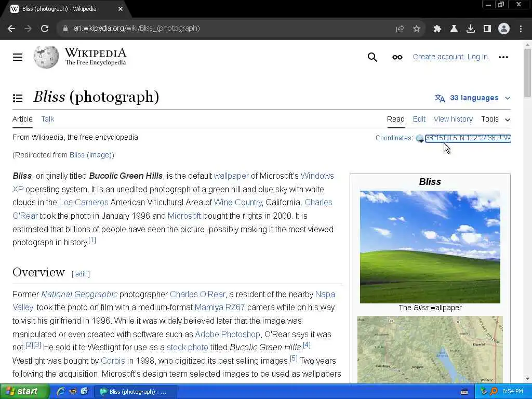Open the browser downloads icon
The image size is (532, 399).
point(470,29)
